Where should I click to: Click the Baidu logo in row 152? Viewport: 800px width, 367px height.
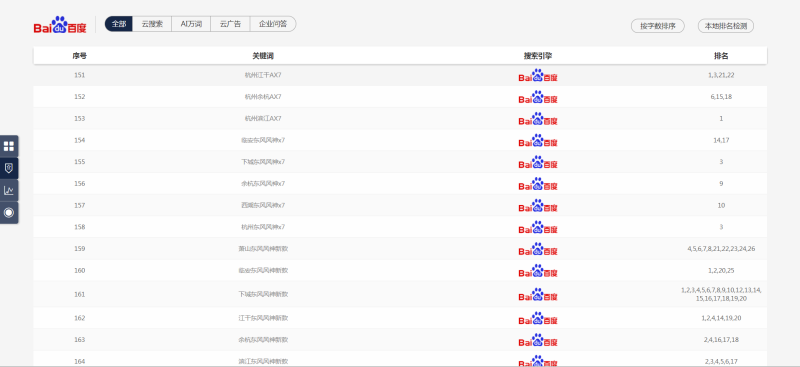coord(538,97)
